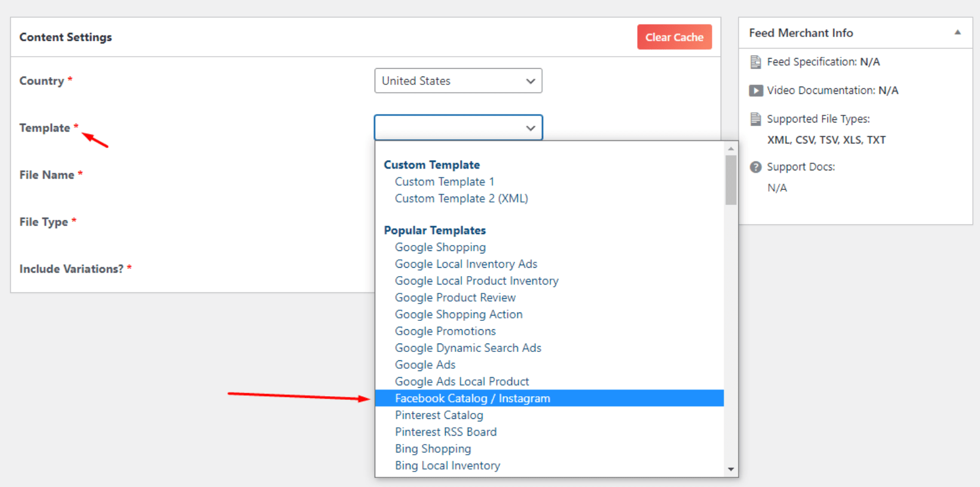Screen dimensions: 980x487
Task: Click the dropdown list scroll-up arrow
Action: click(x=731, y=149)
